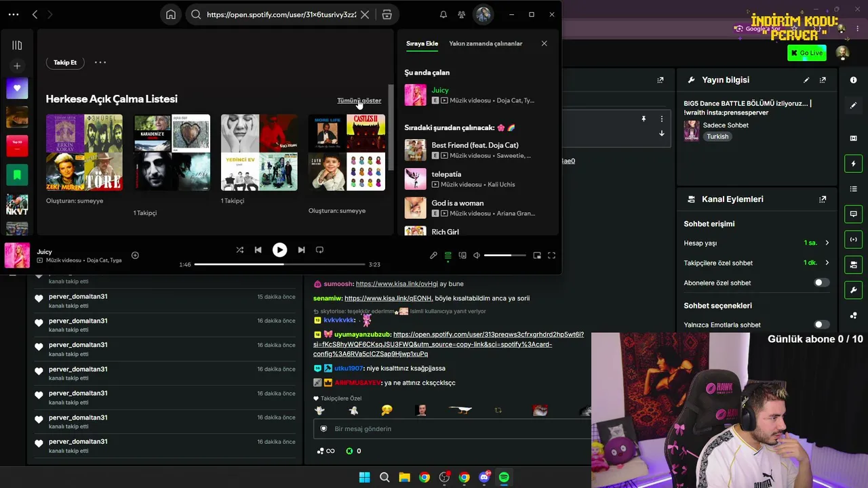The height and width of the screenshot is (488, 868).
Task: Enable shuffle in Spotify player
Action: point(239,249)
